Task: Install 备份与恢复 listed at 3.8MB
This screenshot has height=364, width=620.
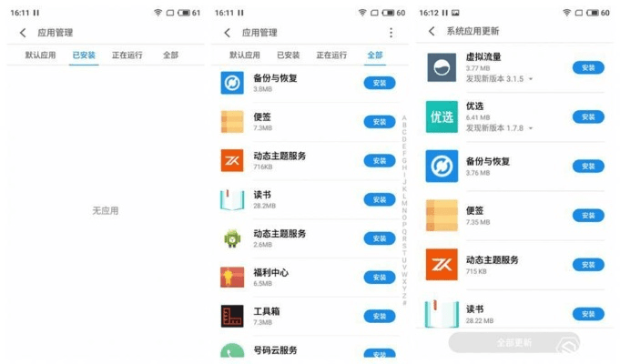Action: [x=380, y=83]
